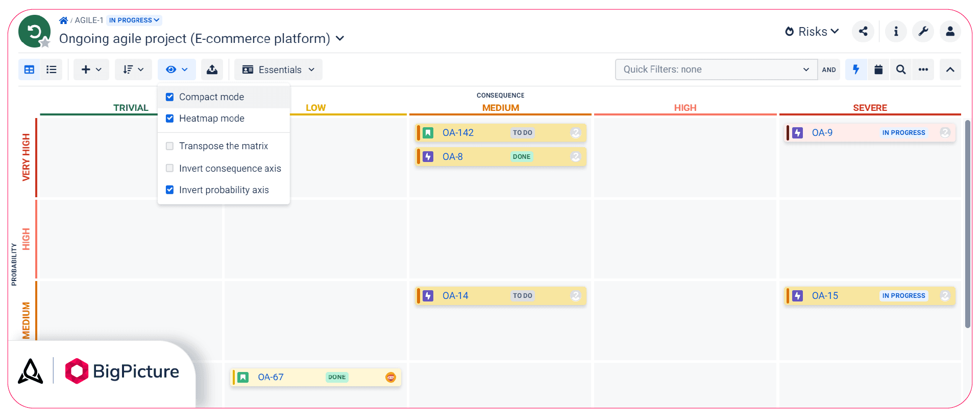980x419 pixels.
Task: Click the MEDIUM consequence column header
Action: tap(500, 108)
